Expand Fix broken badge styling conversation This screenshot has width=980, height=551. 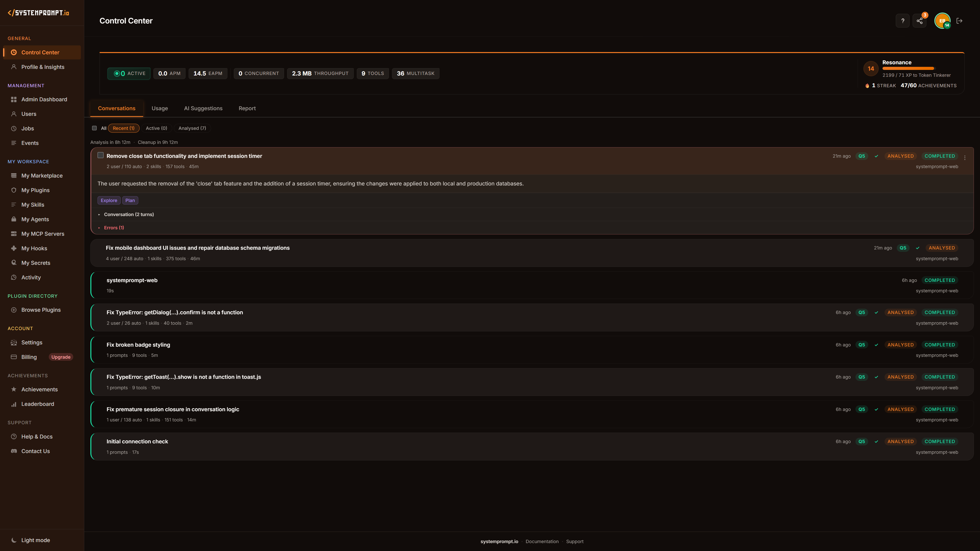tap(138, 345)
